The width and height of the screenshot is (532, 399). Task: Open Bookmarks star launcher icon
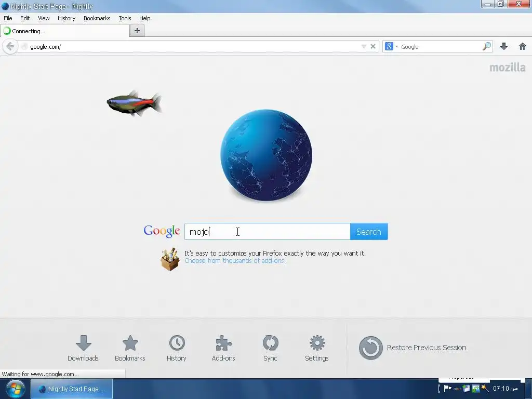[130, 349]
